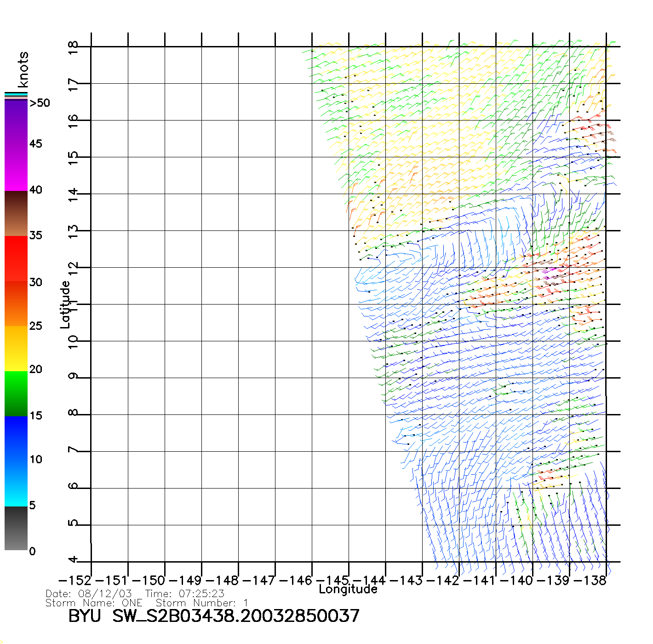The image size is (653, 644).
Task: Click the 'Longitude' axis title
Action: click(x=348, y=589)
